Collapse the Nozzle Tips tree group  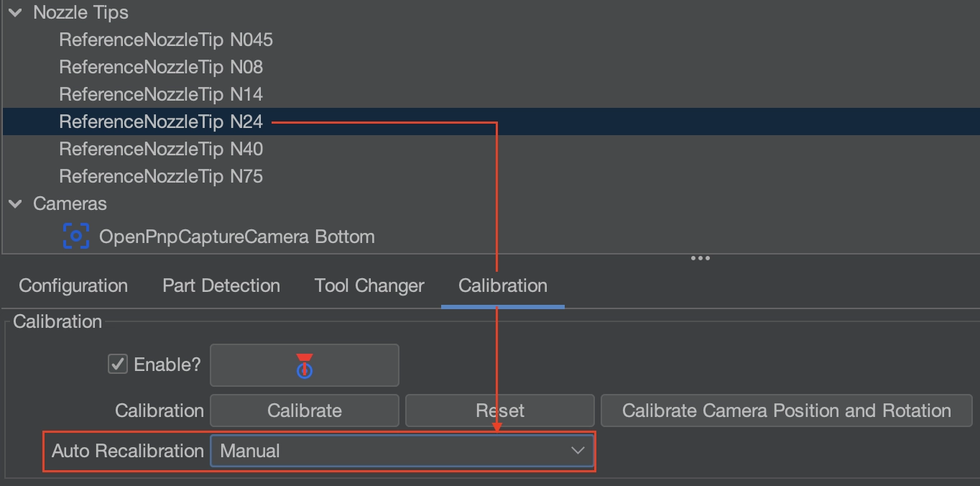point(15,12)
